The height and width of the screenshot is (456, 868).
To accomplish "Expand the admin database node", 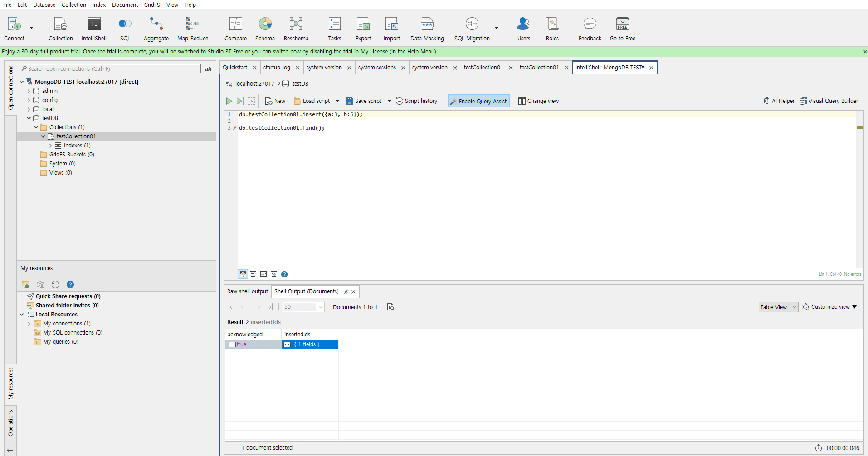I will click(29, 91).
